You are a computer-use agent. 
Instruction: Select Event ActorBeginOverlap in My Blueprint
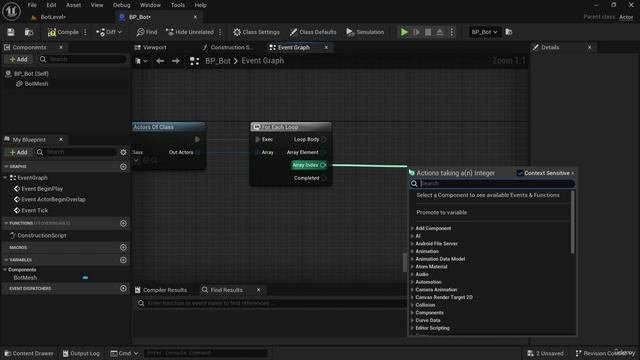53,199
